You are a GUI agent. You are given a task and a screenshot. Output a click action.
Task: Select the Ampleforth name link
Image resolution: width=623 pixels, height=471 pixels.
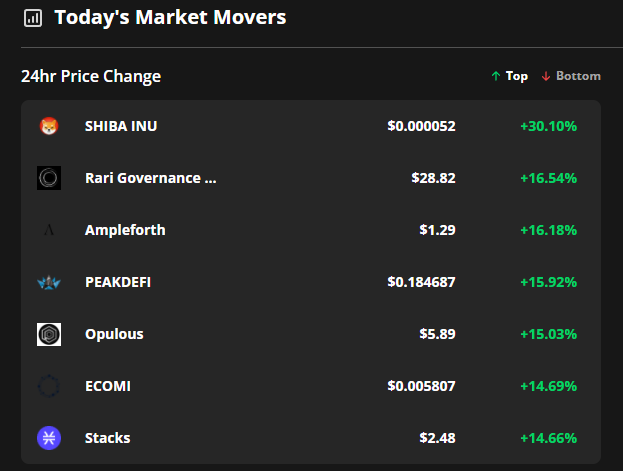(x=125, y=230)
